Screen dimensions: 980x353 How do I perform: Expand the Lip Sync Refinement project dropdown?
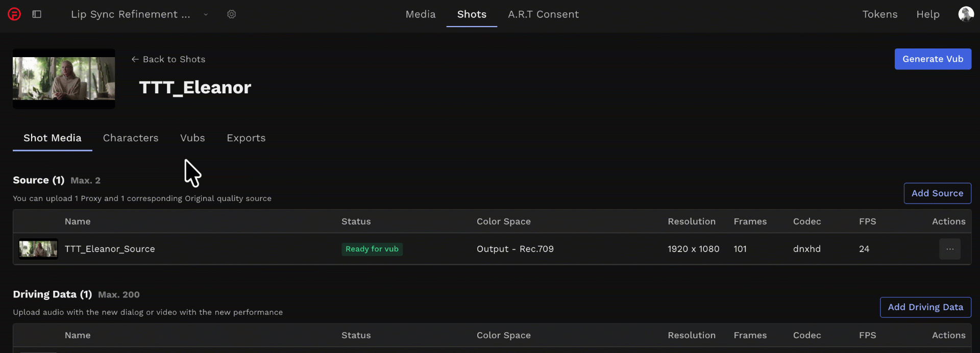click(x=206, y=14)
